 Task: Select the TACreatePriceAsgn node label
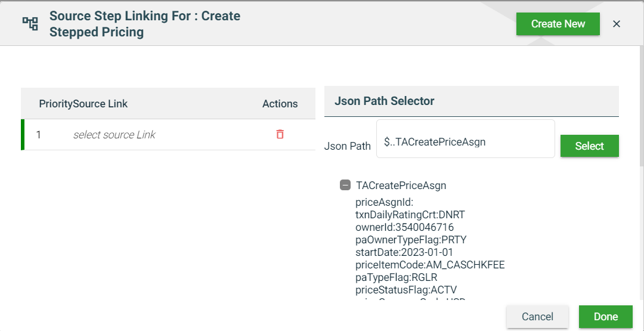coord(401,185)
